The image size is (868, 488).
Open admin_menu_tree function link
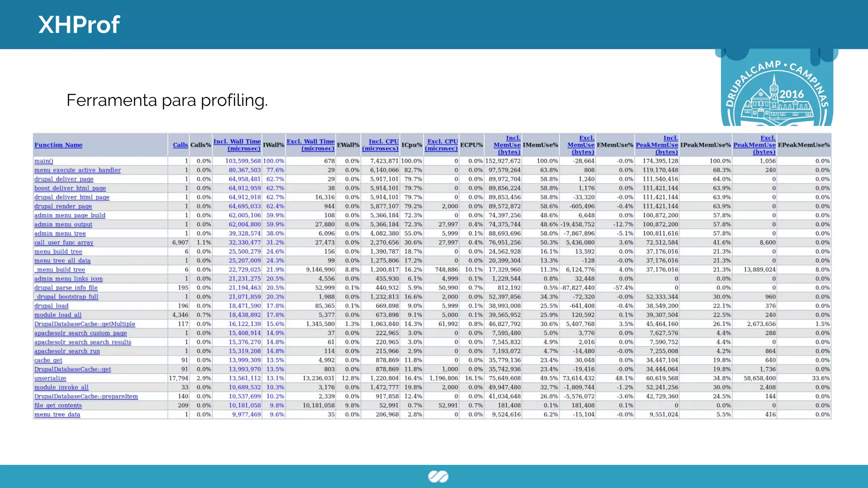60,233
